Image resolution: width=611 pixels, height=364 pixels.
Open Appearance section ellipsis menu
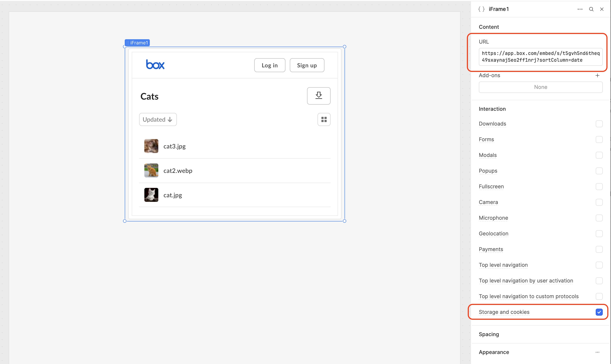point(597,352)
